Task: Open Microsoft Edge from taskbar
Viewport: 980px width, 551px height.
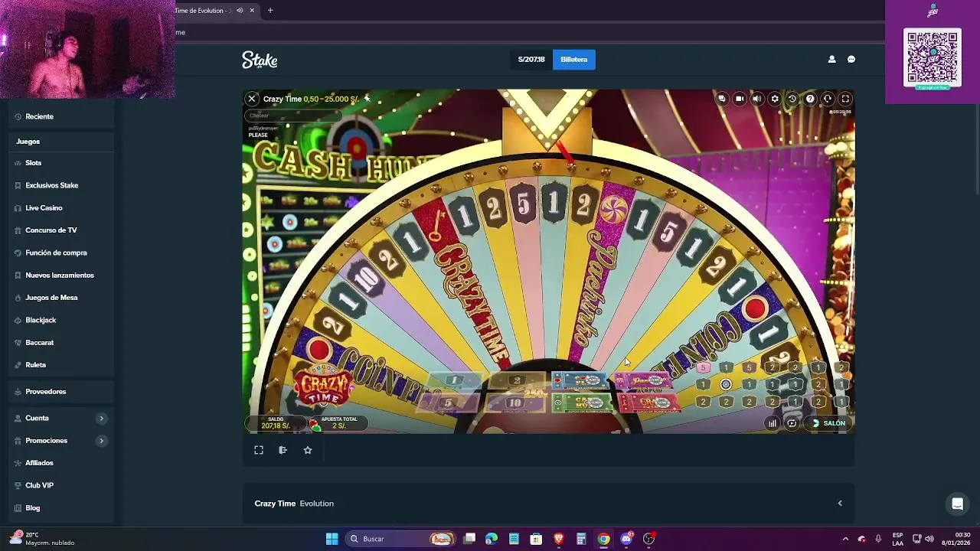Action: (x=492, y=539)
